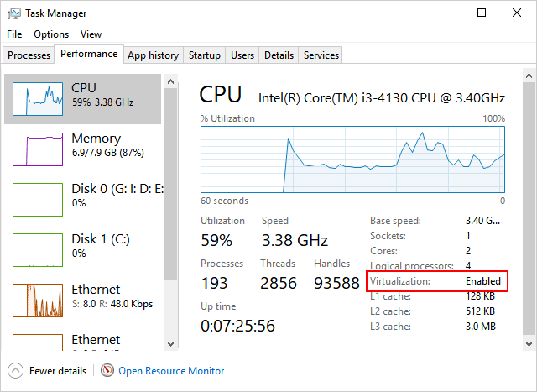Viewport: 537px width, 392px height.
Task: Click the Resource Monitor icon
Action: pyautogui.click(x=107, y=370)
